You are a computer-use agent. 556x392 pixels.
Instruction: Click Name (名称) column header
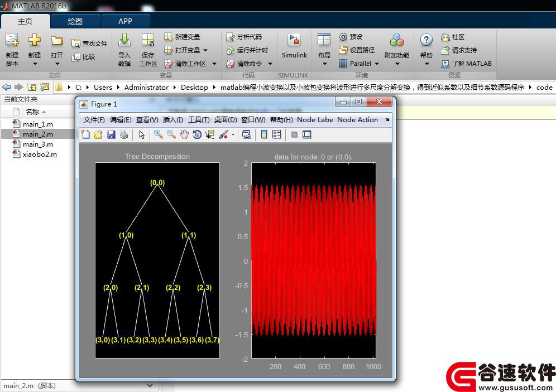click(x=32, y=112)
